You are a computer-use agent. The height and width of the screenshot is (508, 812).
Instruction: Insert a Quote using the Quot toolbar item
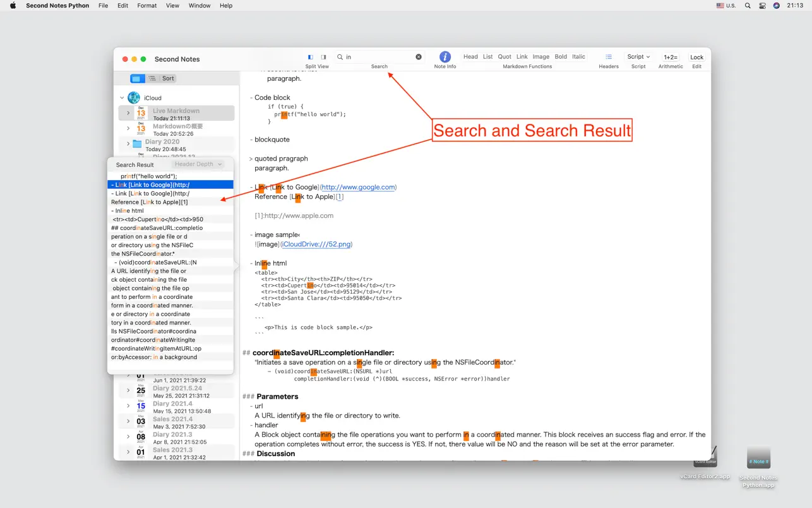(504, 56)
